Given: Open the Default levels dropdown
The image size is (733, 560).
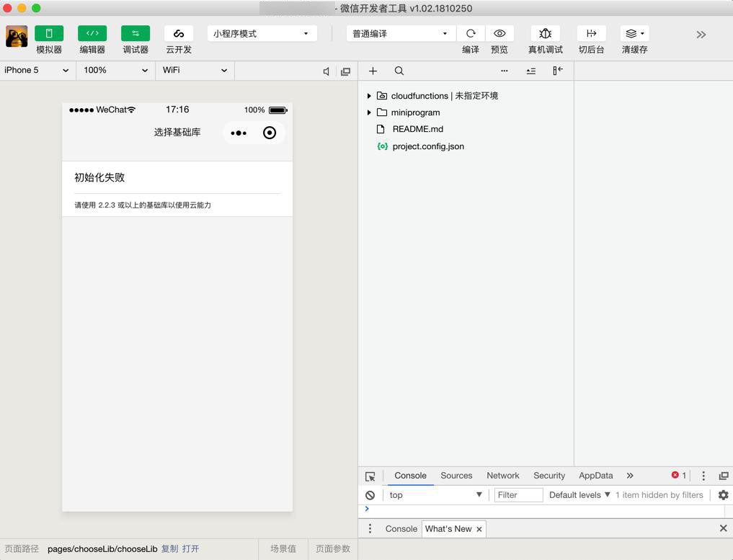Looking at the screenshot, I should pyautogui.click(x=579, y=495).
